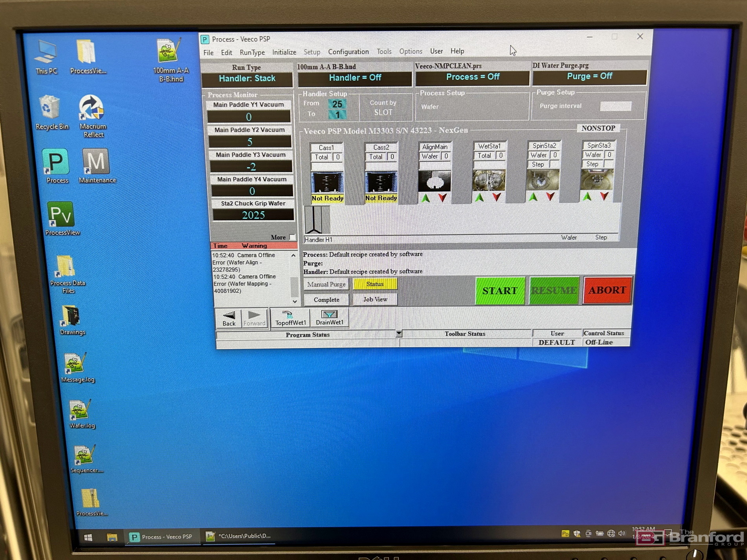Click red down arrow under AlignMain
This screenshot has height=560, width=747.
pos(443,198)
